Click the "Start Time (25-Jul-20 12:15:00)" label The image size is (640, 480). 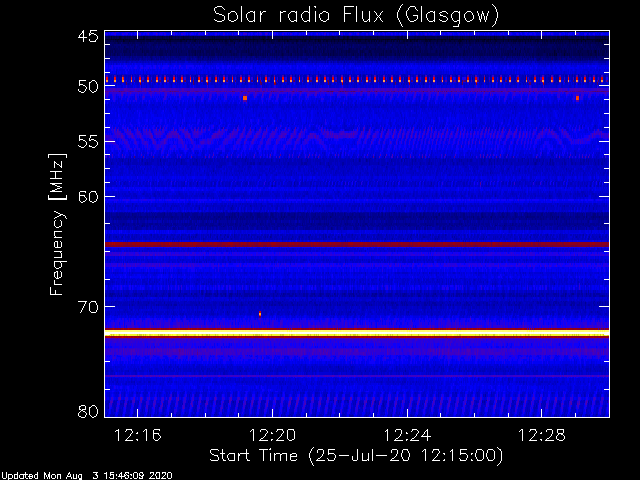(356, 456)
